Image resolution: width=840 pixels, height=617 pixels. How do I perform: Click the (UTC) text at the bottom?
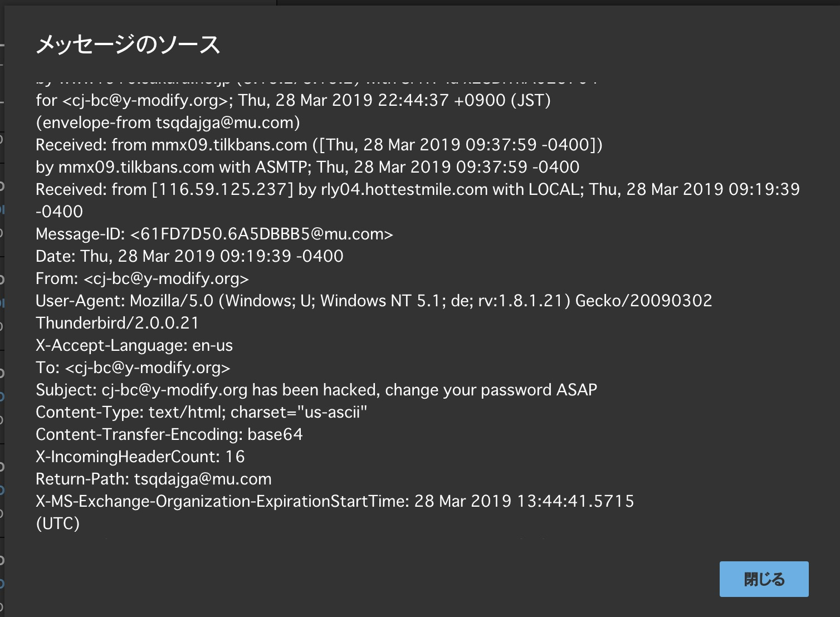[58, 523]
